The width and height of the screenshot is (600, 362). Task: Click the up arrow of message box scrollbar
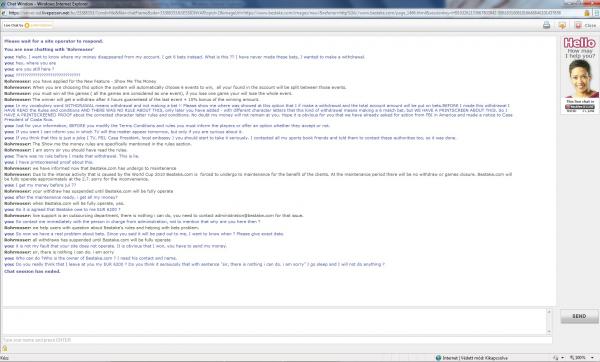click(549, 312)
